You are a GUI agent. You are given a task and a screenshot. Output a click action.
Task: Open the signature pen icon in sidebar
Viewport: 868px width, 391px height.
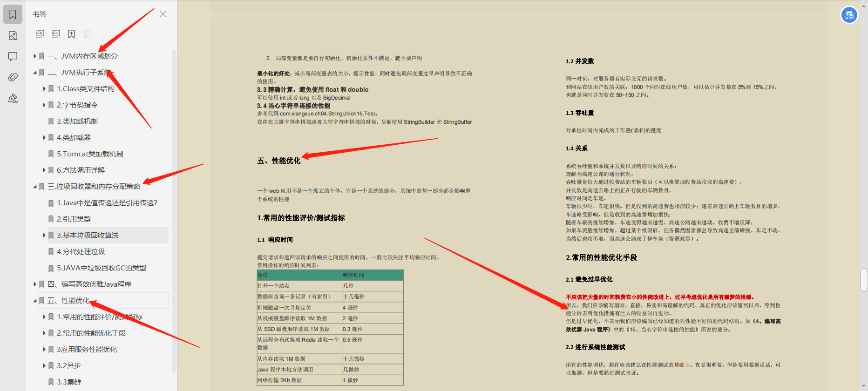pyautogui.click(x=13, y=98)
